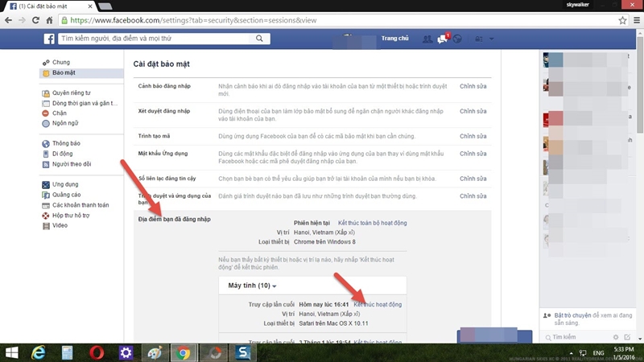Viewport: 644px width, 362px height.
Task: Click the network icon in system tray
Action: coord(583,353)
